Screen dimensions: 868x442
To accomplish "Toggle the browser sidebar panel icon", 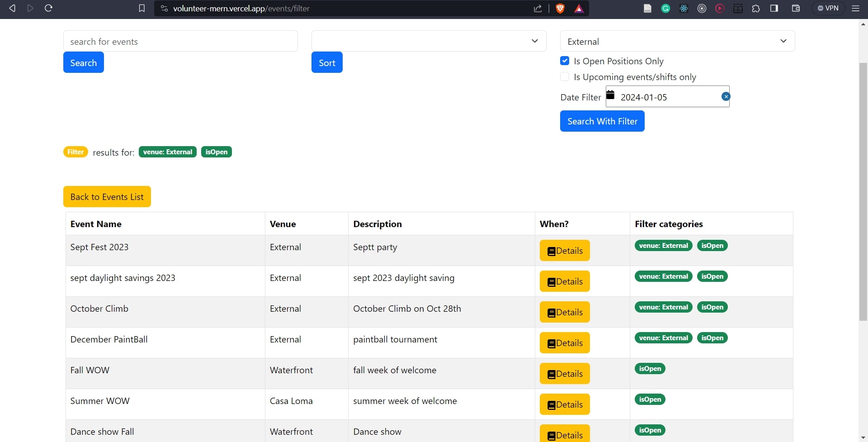I will click(774, 8).
